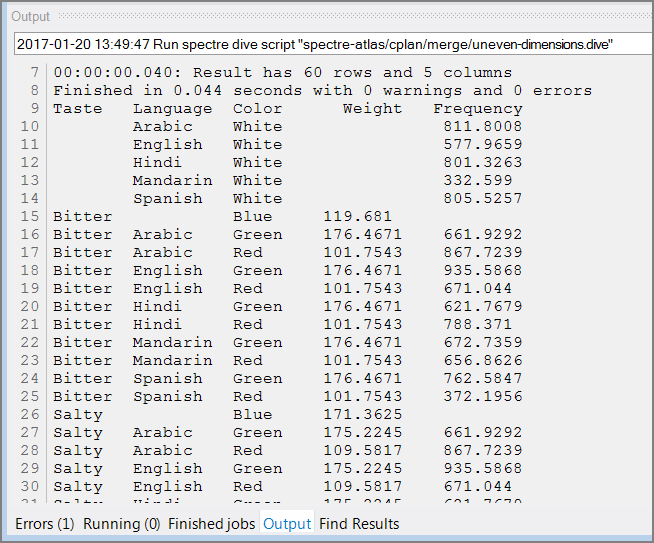The height and width of the screenshot is (543, 654).
Task: Select the Finished jobs tab
Action: [210, 523]
